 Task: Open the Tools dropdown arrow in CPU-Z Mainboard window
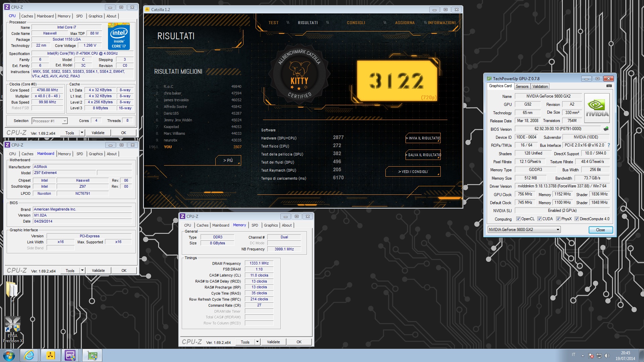pyautogui.click(x=82, y=270)
